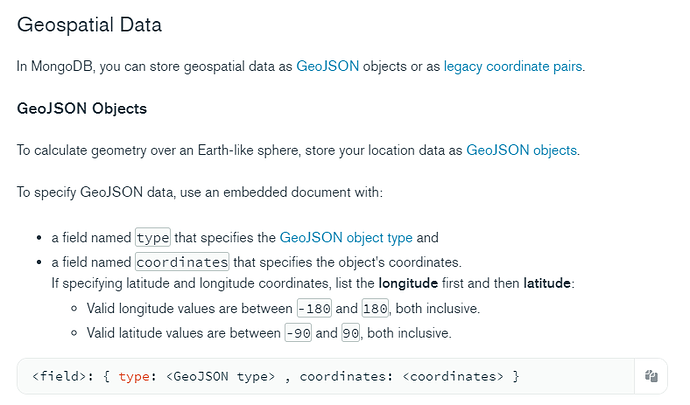Screen dimensions: 690x405
Task: Click the copy code snippet icon
Action: coord(651,376)
